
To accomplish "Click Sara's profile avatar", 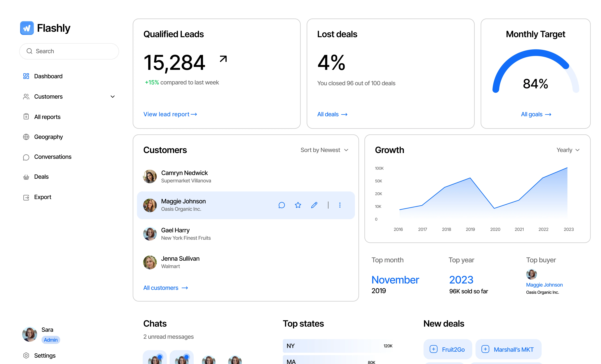I will pos(29,334).
